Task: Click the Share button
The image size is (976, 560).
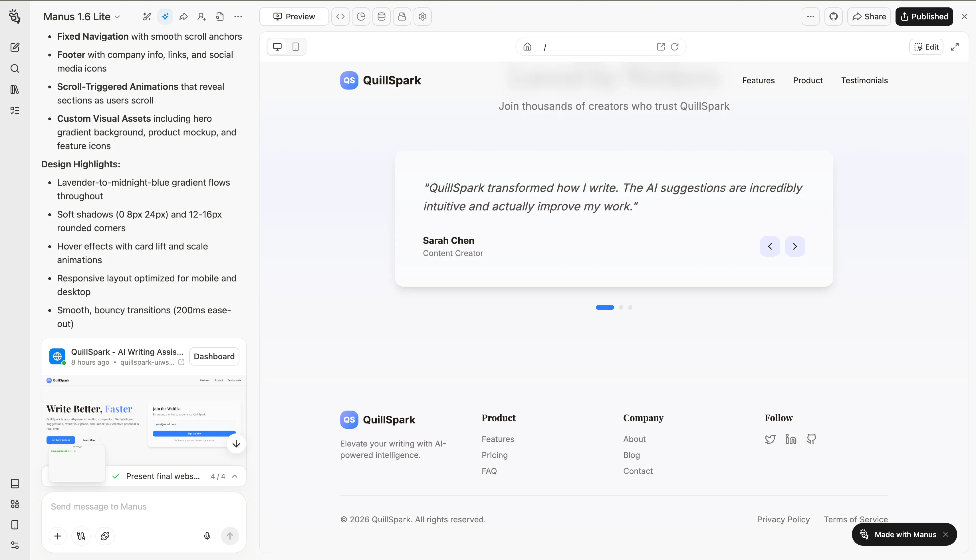Action: [869, 17]
